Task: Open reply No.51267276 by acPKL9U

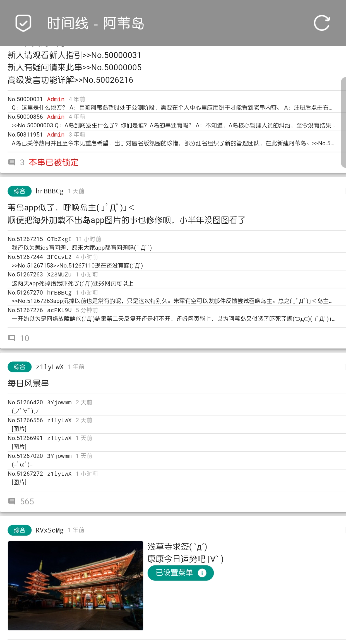Action: pos(173,315)
